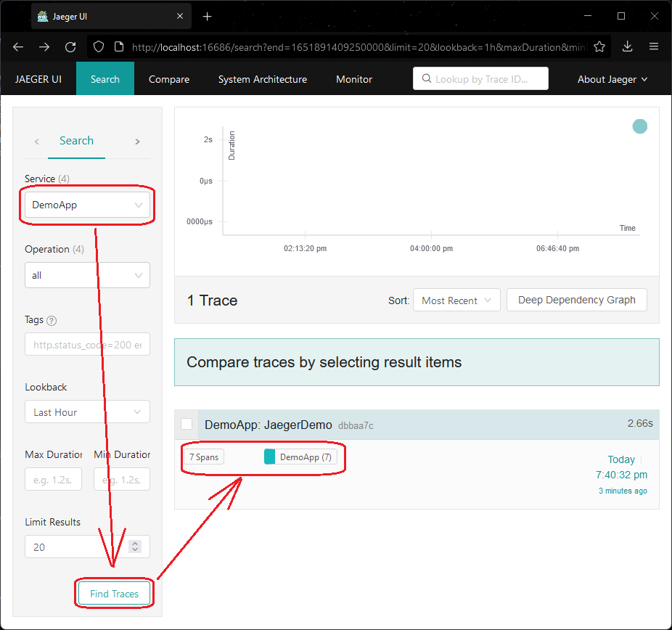Close the Jaeger UI browser tab
Image resolution: width=672 pixels, height=630 pixels.
[180, 16]
